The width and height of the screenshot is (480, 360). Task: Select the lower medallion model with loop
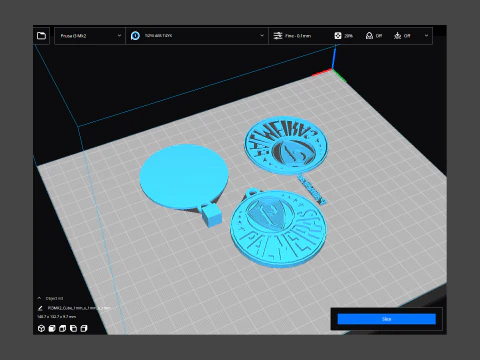(279, 228)
